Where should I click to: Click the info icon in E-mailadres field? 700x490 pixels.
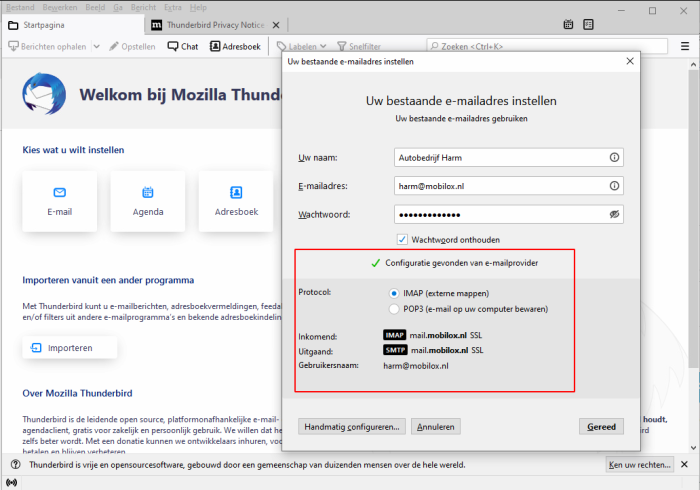[614, 186]
